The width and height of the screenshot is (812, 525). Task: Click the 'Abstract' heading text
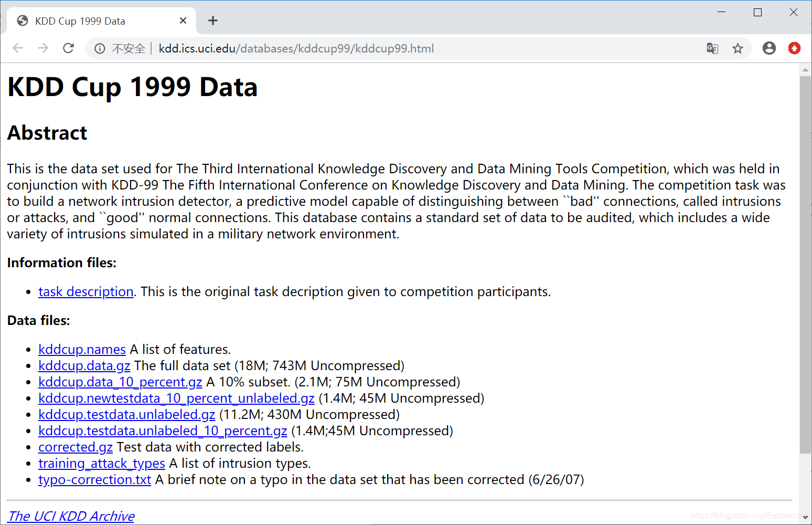[x=47, y=133]
